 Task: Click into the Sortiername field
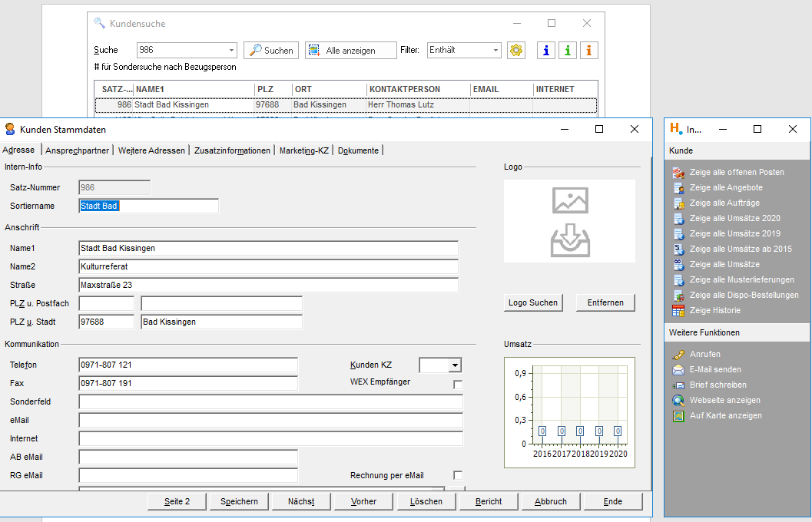(148, 206)
